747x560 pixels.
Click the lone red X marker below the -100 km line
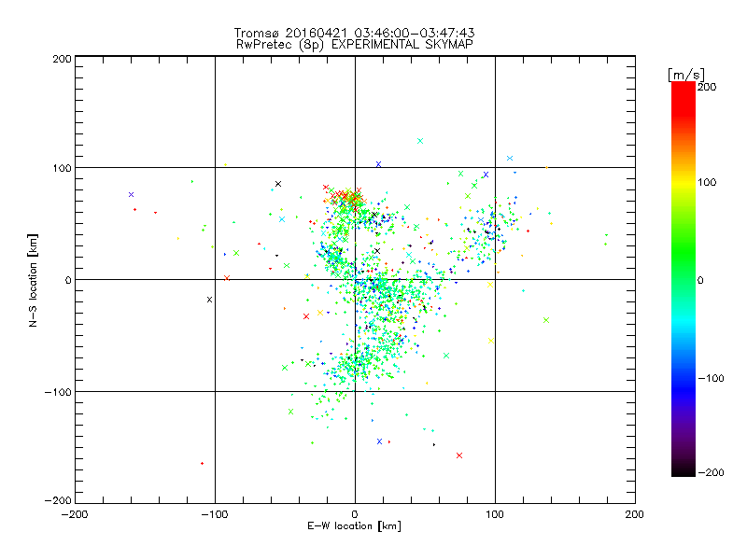(459, 455)
